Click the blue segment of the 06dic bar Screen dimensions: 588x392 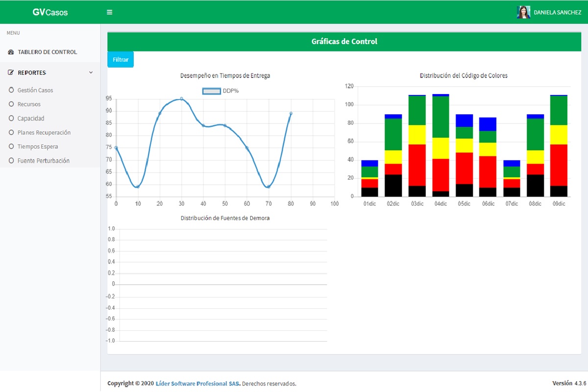488,124
